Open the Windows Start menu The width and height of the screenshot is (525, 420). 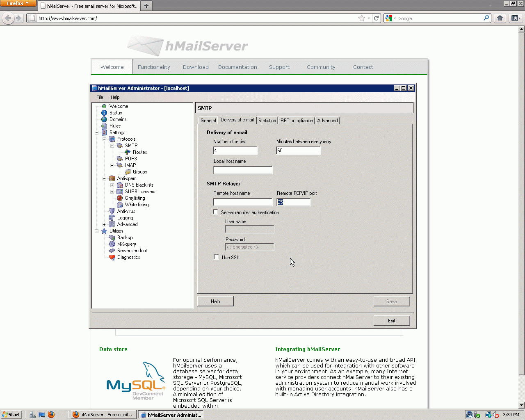(11, 415)
